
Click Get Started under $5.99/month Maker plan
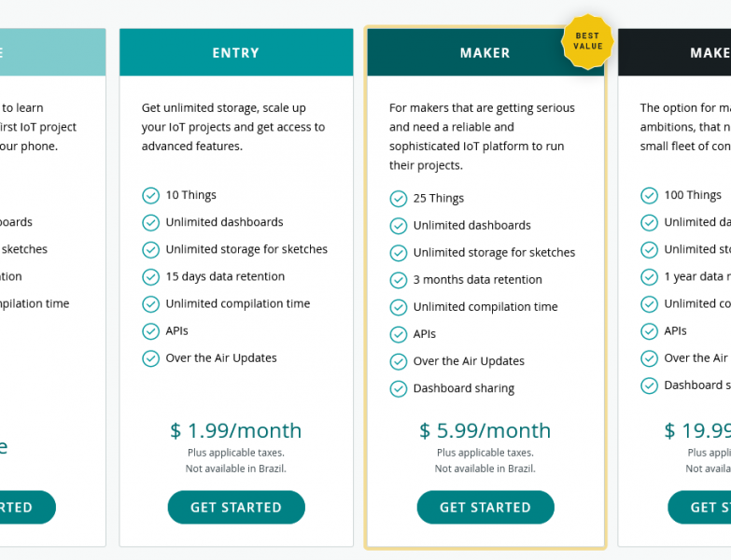485,507
